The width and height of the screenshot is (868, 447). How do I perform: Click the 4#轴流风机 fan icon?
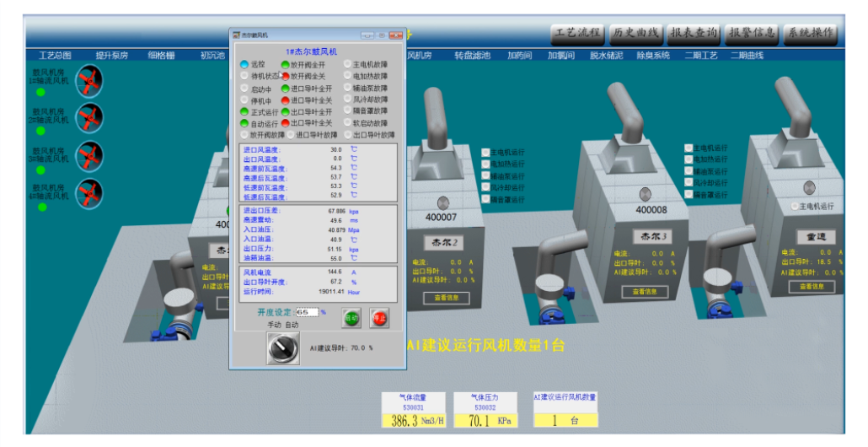click(89, 194)
